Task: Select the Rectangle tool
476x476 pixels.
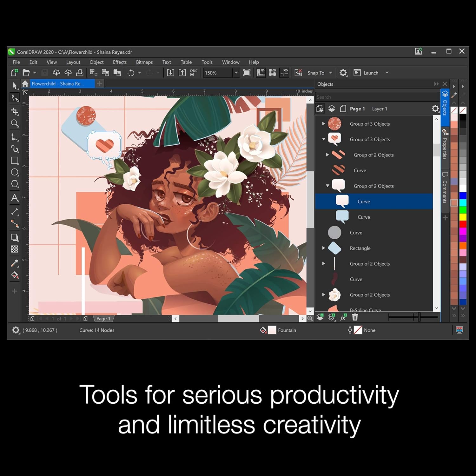Action: 15,161
